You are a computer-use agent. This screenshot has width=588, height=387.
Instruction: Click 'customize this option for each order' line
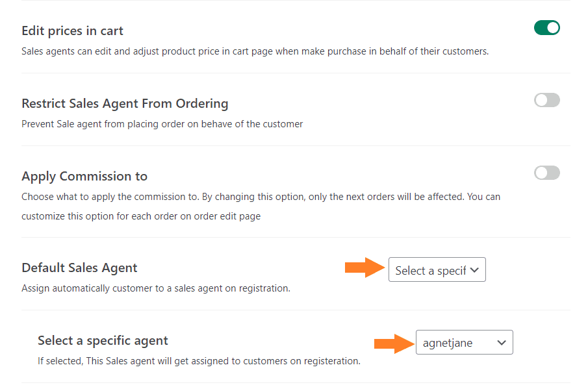pyautogui.click(x=141, y=216)
